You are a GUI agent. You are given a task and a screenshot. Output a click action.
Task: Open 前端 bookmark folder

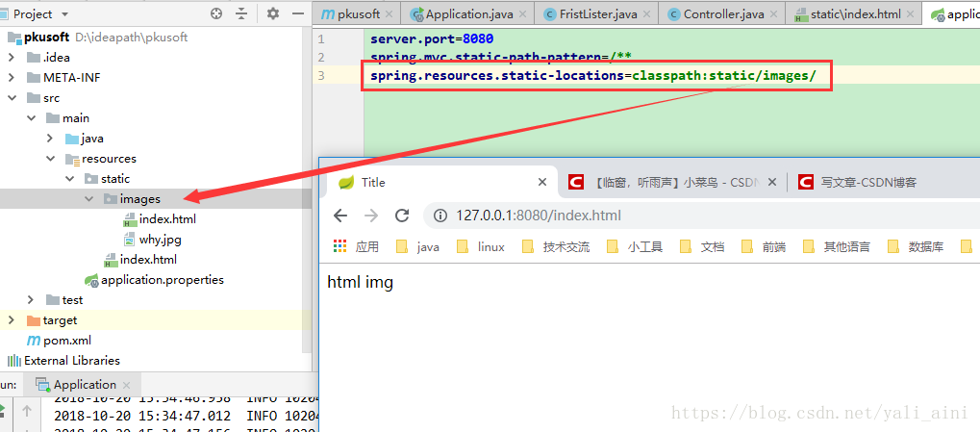point(763,247)
